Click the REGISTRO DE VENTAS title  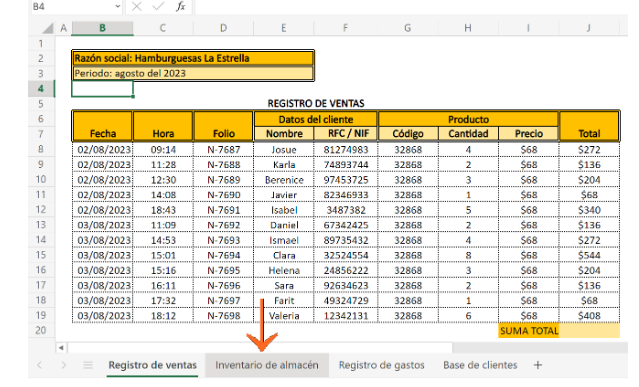point(316,103)
